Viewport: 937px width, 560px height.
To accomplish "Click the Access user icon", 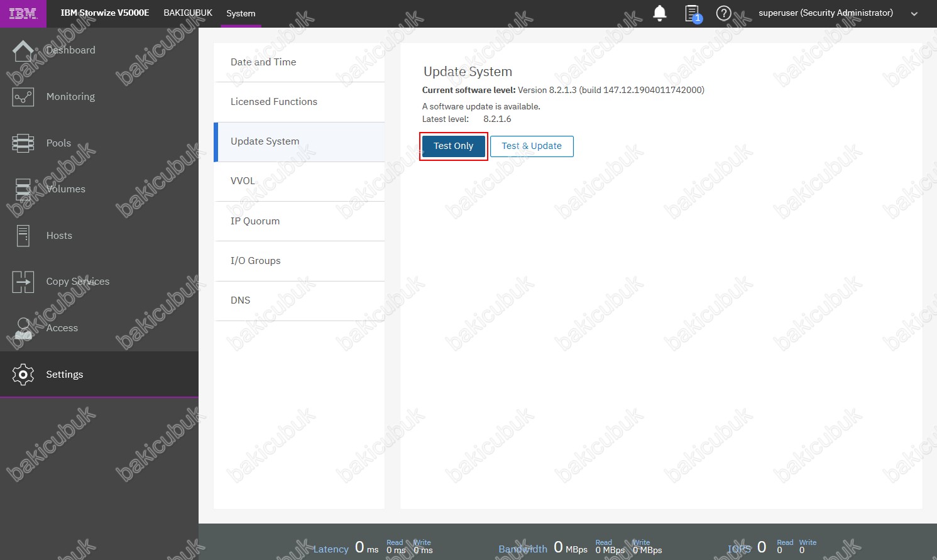I will [23, 328].
